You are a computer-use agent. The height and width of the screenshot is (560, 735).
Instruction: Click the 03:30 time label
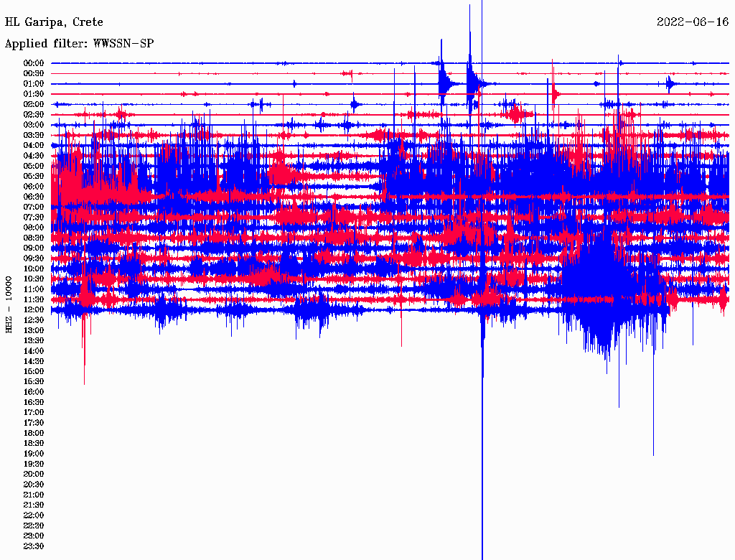pyautogui.click(x=34, y=135)
